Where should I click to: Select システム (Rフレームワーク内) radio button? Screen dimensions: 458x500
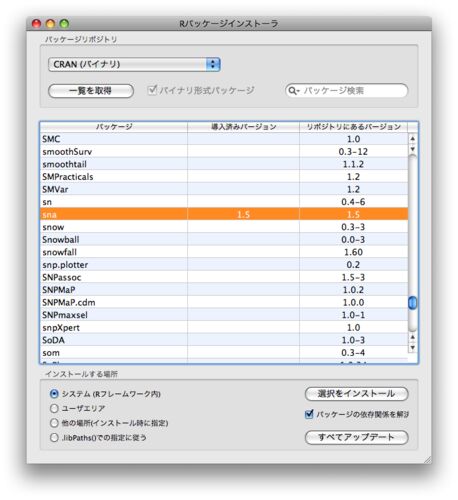click(x=54, y=394)
